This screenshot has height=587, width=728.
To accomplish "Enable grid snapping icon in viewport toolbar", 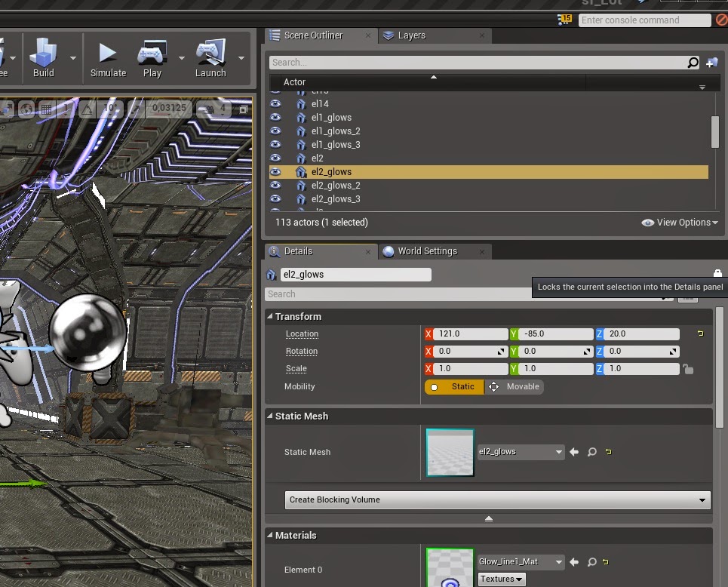I will tap(45, 109).
